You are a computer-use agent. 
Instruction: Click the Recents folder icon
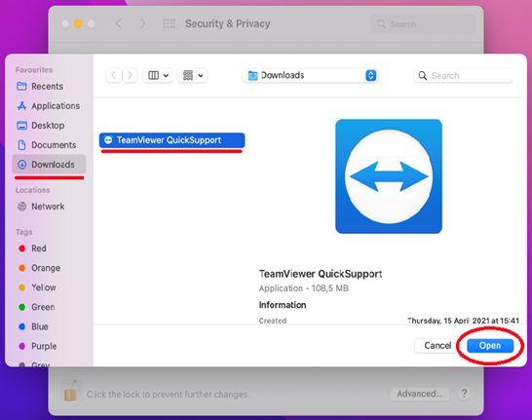pyautogui.click(x=21, y=86)
